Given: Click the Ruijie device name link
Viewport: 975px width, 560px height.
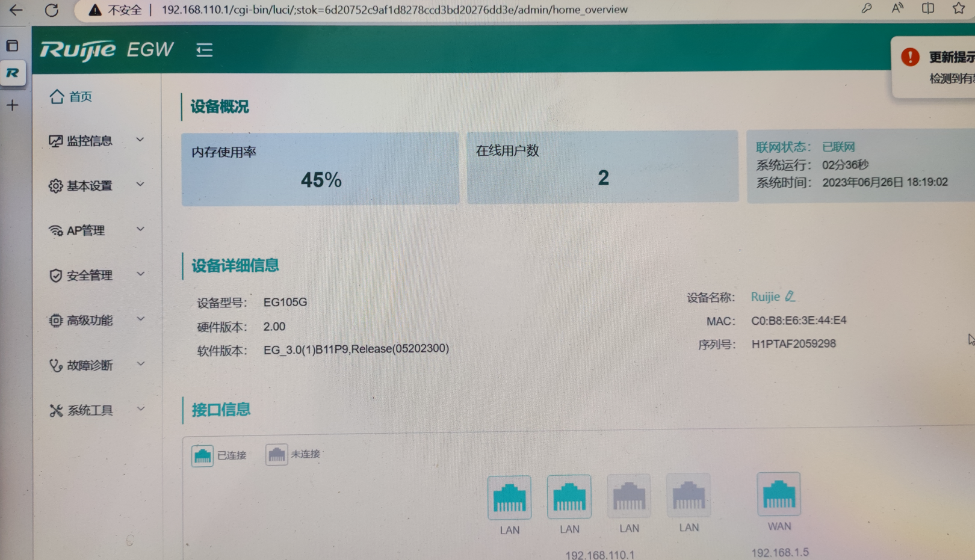Looking at the screenshot, I should click(765, 297).
